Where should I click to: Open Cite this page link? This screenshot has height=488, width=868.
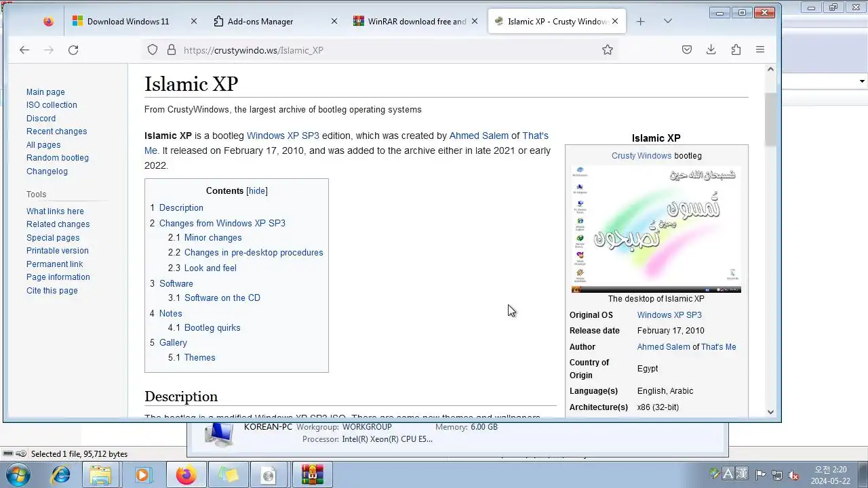(x=52, y=291)
